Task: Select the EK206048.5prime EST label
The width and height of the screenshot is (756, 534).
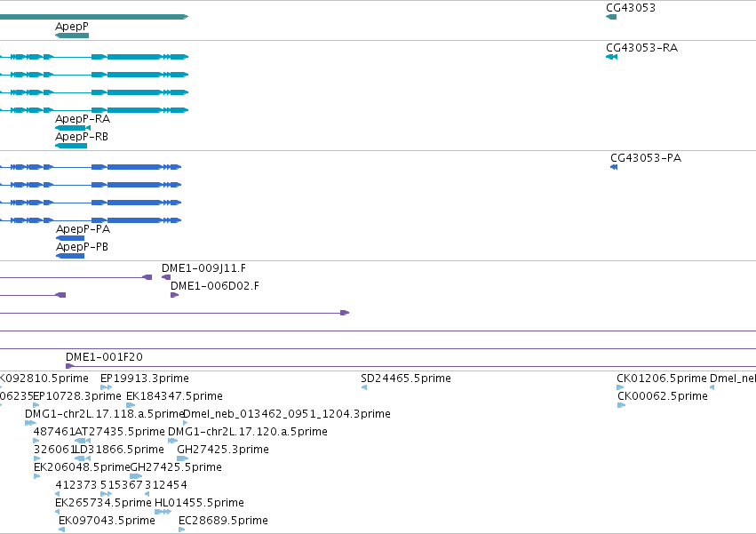Action: click(x=82, y=467)
